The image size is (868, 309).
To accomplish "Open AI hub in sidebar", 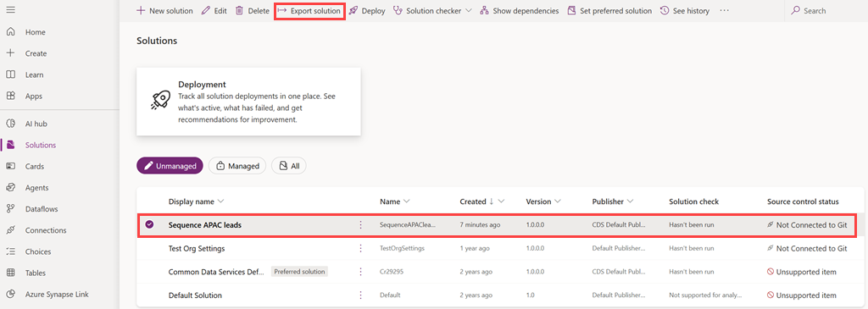I will coord(36,124).
